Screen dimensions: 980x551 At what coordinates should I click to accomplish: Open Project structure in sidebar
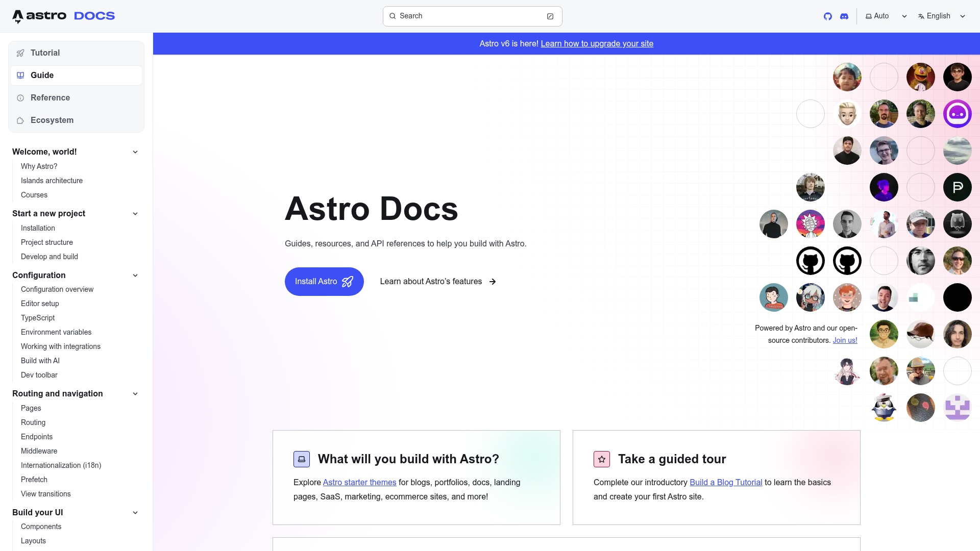(x=47, y=242)
